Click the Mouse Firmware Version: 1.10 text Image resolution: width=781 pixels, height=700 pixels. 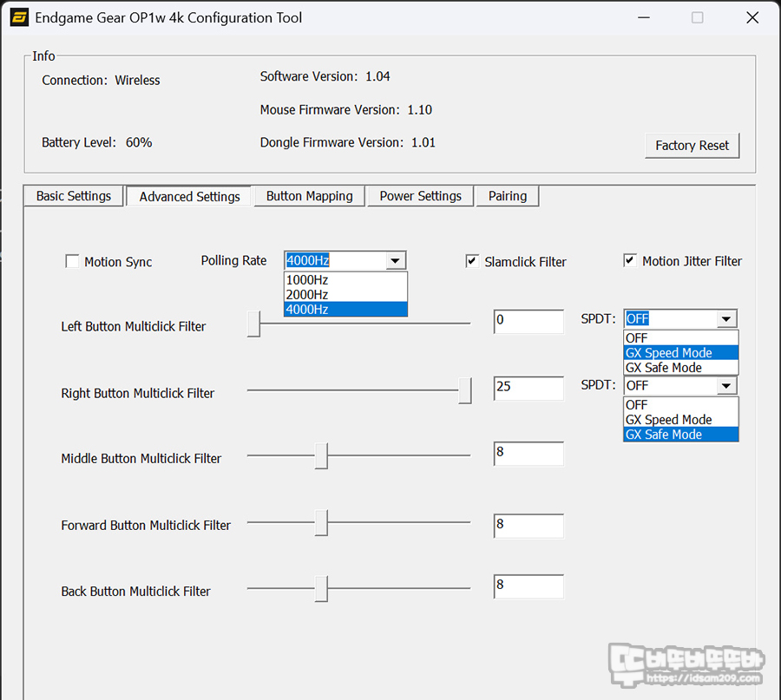coord(345,109)
